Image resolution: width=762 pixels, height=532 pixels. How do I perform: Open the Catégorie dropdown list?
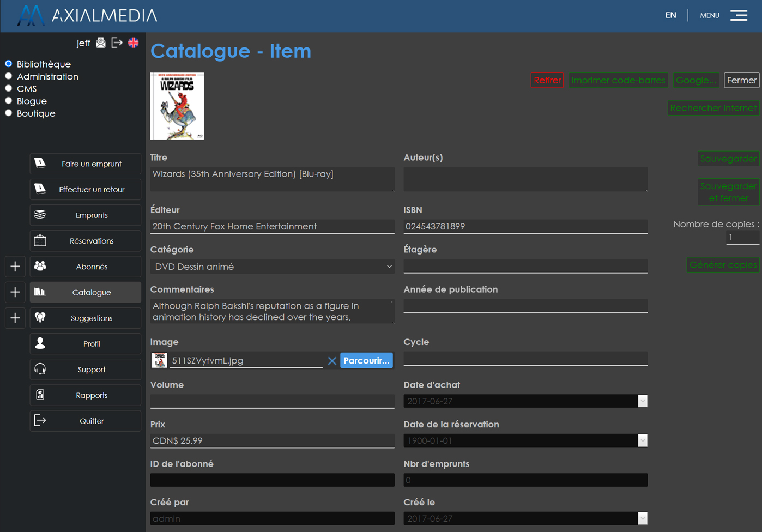click(x=272, y=267)
